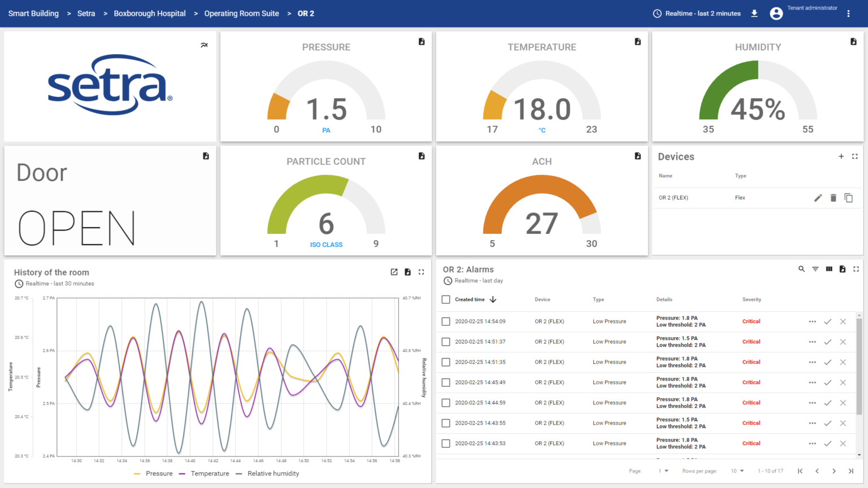
Task: Open the alarms filter icon
Action: [x=815, y=269]
